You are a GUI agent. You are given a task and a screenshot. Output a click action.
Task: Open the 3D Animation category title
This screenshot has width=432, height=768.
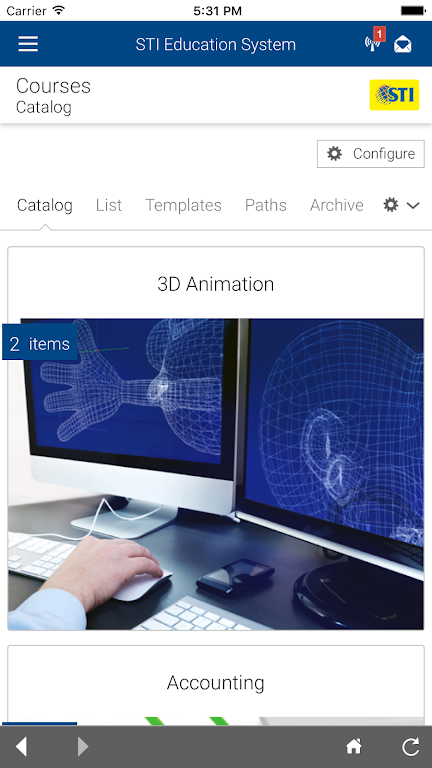click(x=216, y=284)
